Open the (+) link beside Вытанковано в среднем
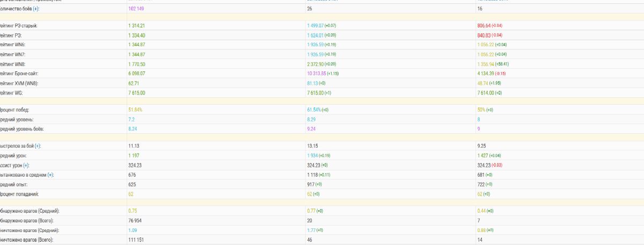Image resolution: width=644 pixels, height=245 pixels. pos(50,175)
